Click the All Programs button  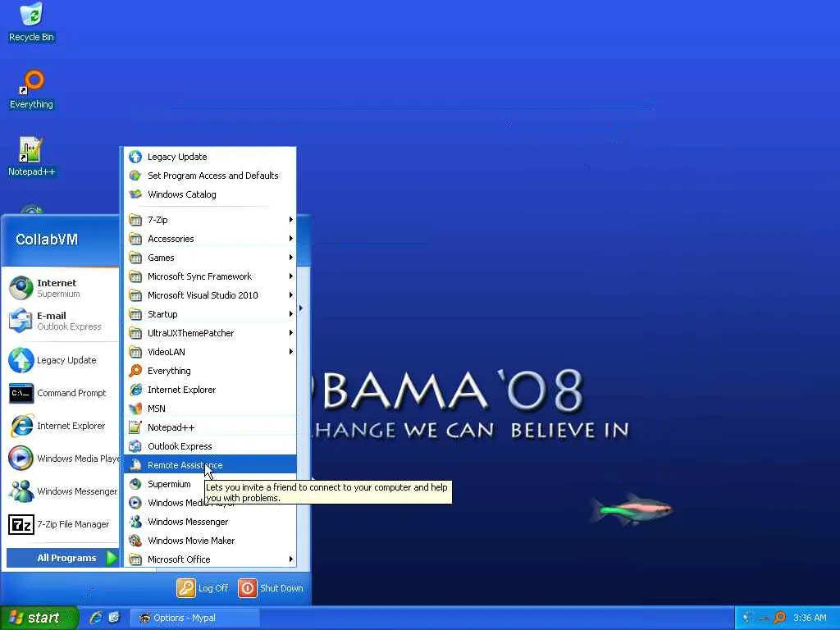(x=62, y=558)
